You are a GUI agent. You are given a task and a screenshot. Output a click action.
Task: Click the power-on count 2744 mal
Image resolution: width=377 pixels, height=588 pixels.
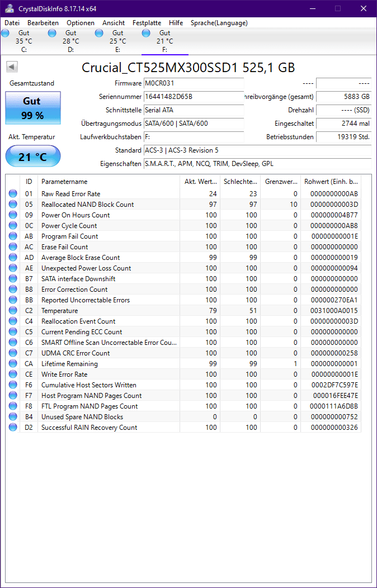pyautogui.click(x=343, y=124)
